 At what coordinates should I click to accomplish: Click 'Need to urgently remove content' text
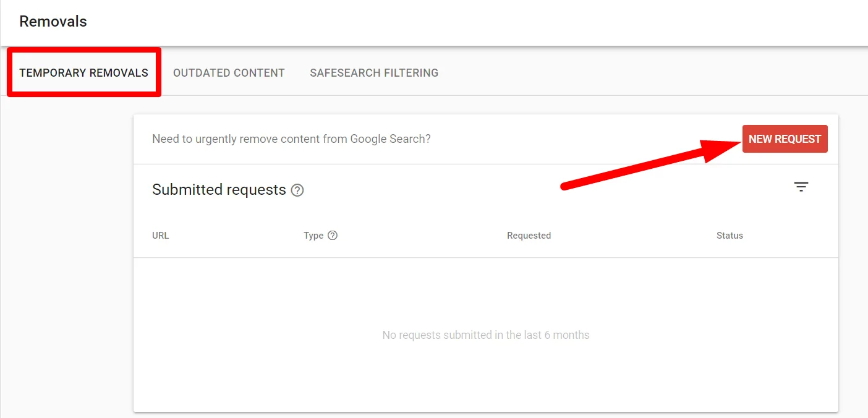[x=291, y=139]
